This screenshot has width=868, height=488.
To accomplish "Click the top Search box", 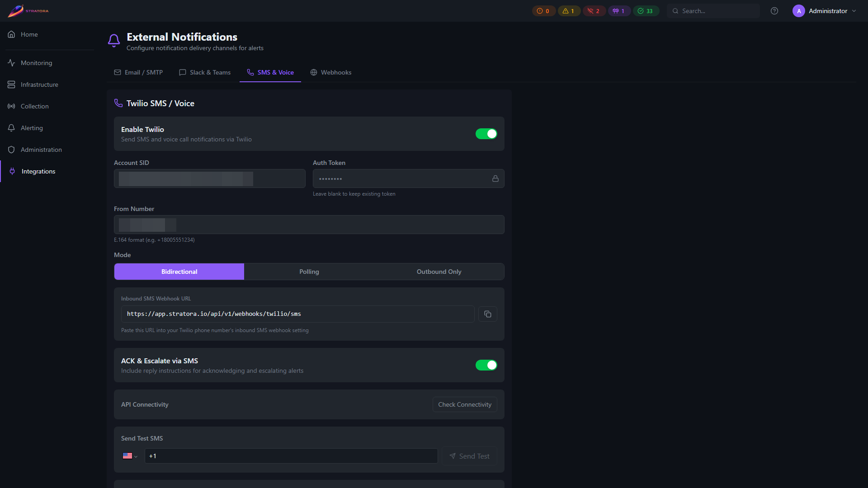I will click(x=713, y=11).
